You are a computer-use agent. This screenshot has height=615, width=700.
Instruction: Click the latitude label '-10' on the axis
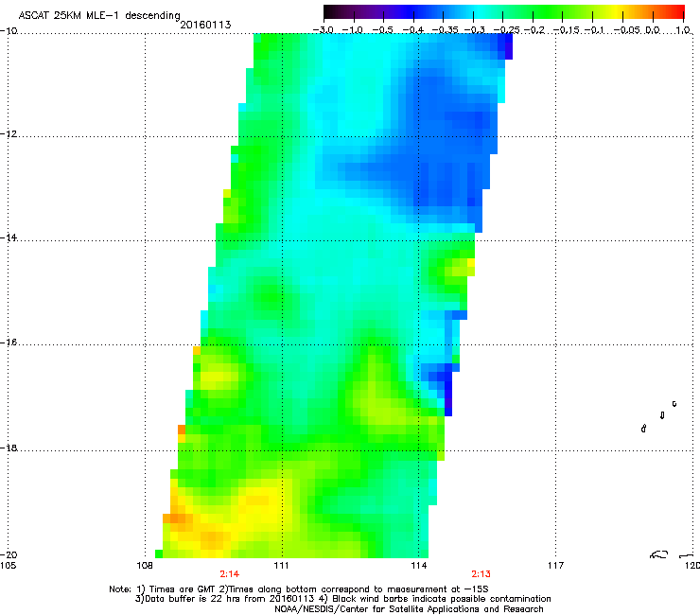(9, 30)
